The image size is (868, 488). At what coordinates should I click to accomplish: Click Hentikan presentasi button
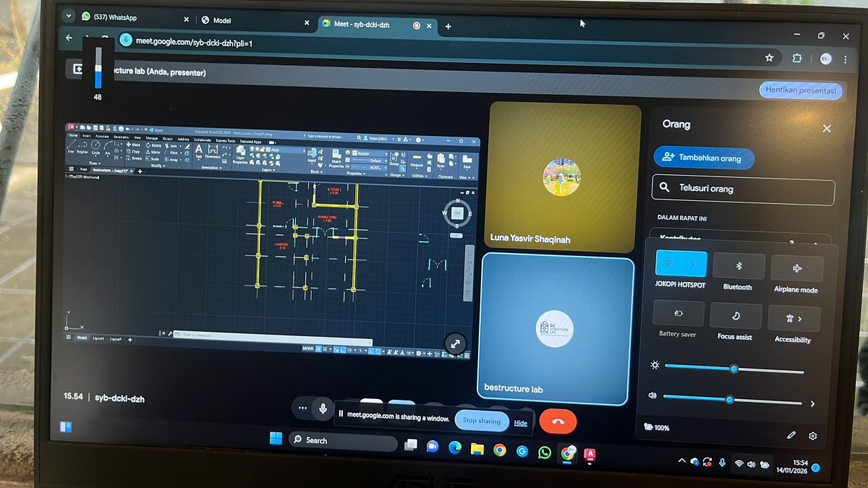(801, 91)
